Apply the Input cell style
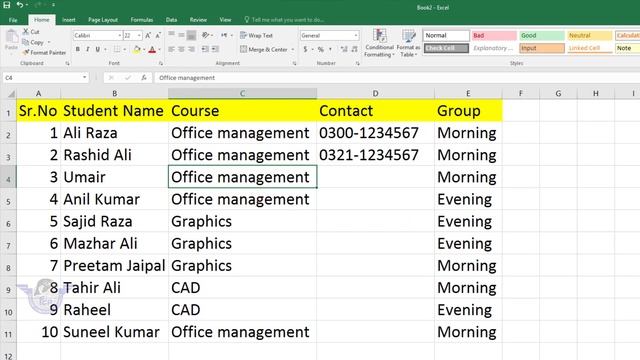 pyautogui.click(x=542, y=48)
